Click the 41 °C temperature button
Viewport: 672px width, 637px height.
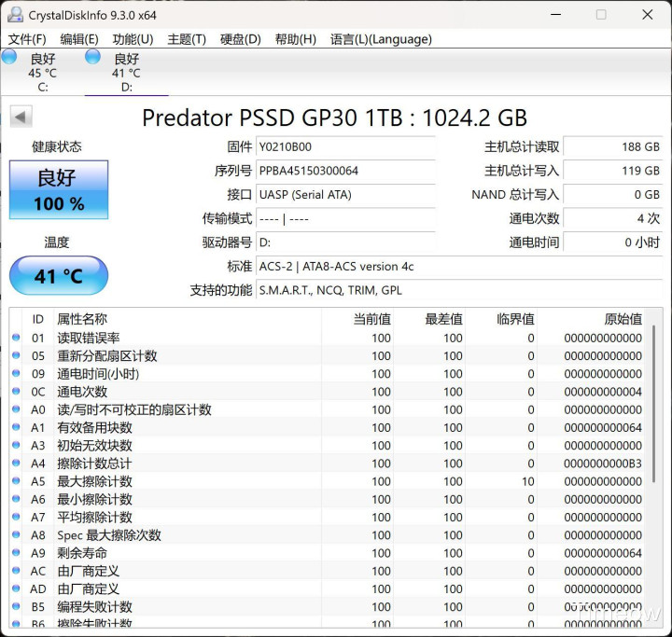point(59,275)
